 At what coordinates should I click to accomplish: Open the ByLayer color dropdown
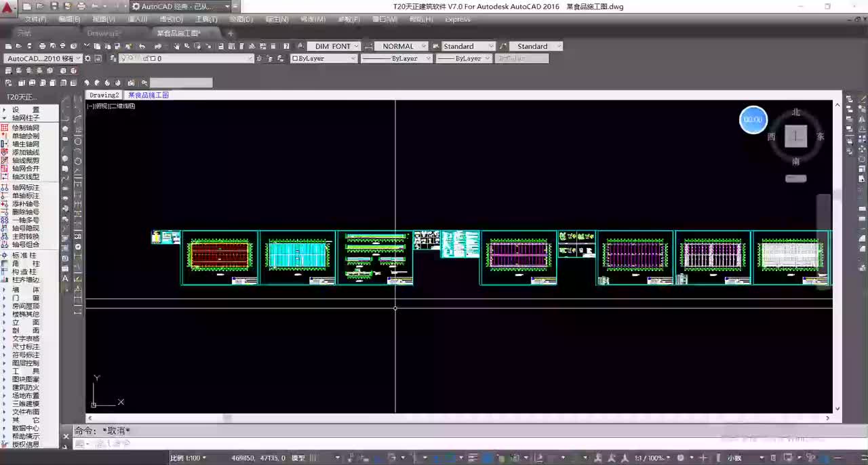click(324, 58)
